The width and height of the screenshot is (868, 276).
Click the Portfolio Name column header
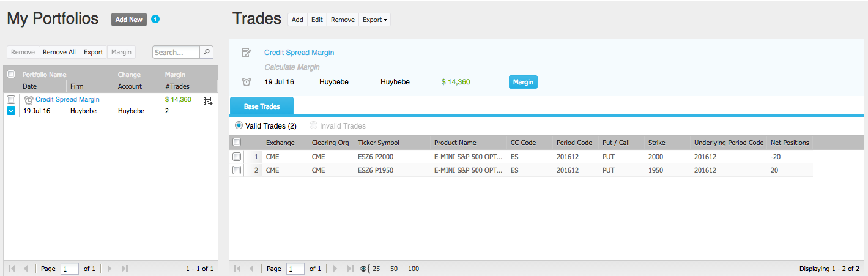(x=45, y=75)
